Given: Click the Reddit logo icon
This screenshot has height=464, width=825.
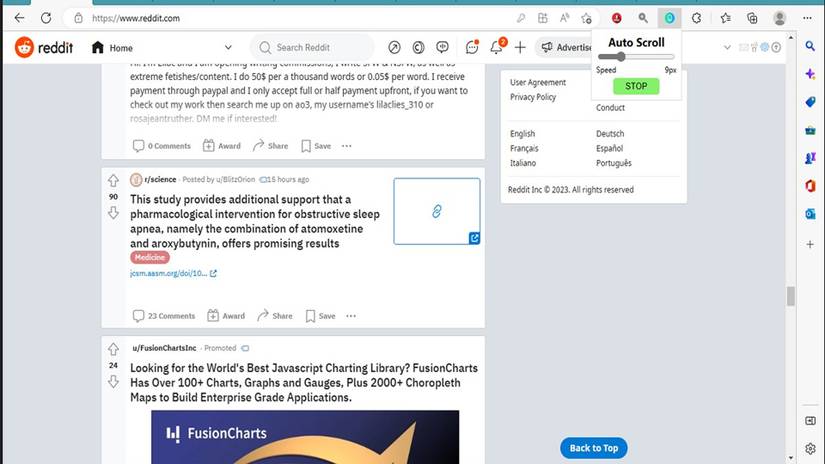Looking at the screenshot, I should click(24, 47).
